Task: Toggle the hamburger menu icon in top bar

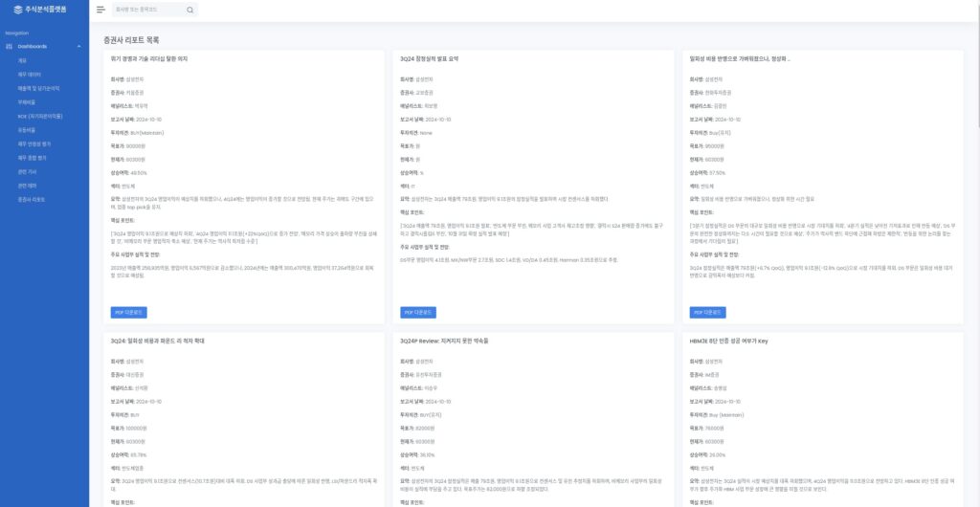Action: pyautogui.click(x=100, y=10)
